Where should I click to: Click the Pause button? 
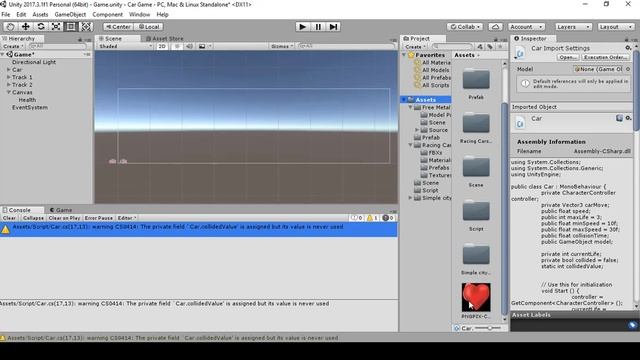coord(318,27)
